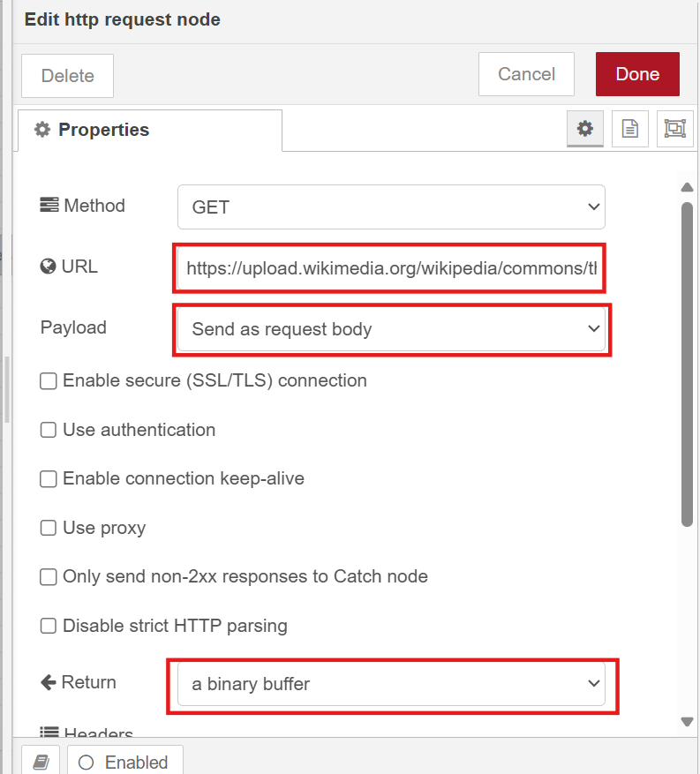The height and width of the screenshot is (774, 700).
Task: Open node description document icon
Action: coord(629,129)
